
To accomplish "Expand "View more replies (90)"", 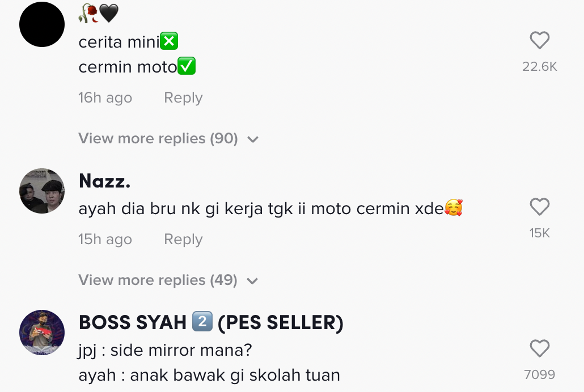I will click(158, 139).
